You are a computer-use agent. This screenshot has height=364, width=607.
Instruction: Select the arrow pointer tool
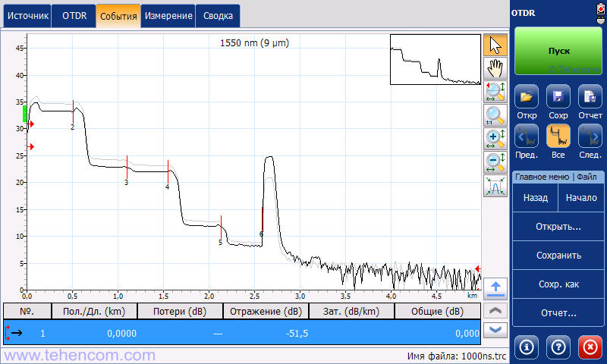495,45
